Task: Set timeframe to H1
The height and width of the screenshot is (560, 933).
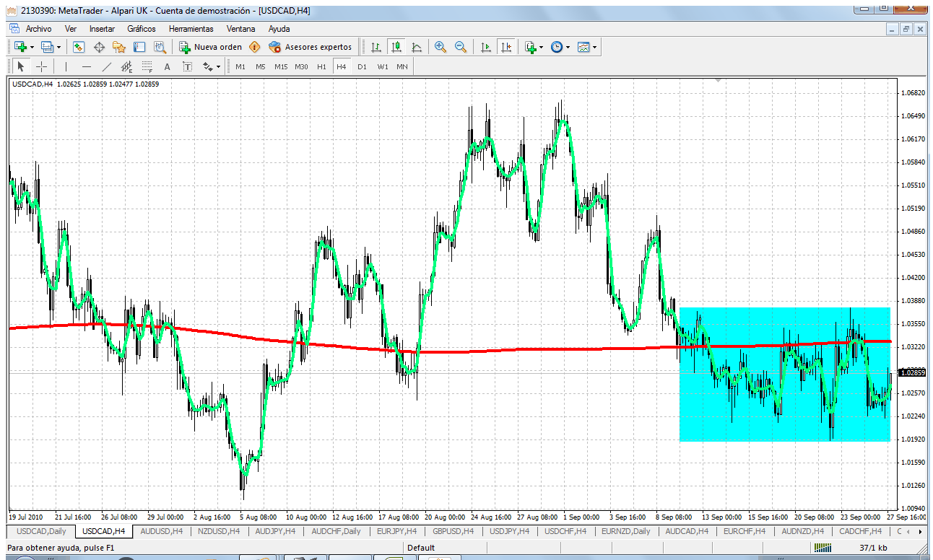Action: tap(321, 66)
